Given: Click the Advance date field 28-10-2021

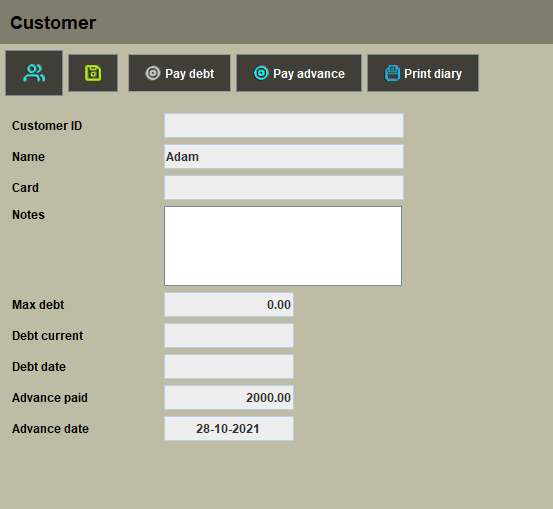Looking at the screenshot, I should point(229,429).
